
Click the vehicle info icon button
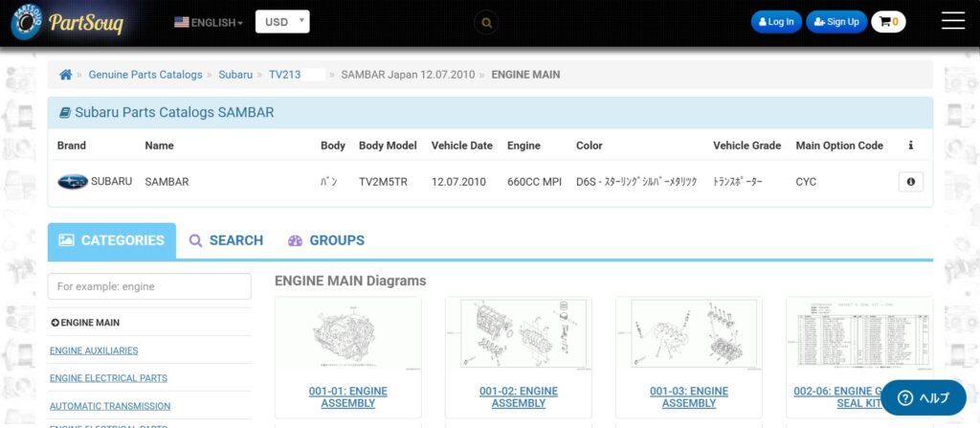tap(910, 181)
